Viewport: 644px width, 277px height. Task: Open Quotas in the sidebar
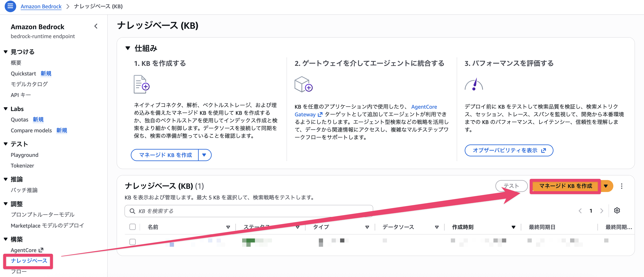click(20, 120)
